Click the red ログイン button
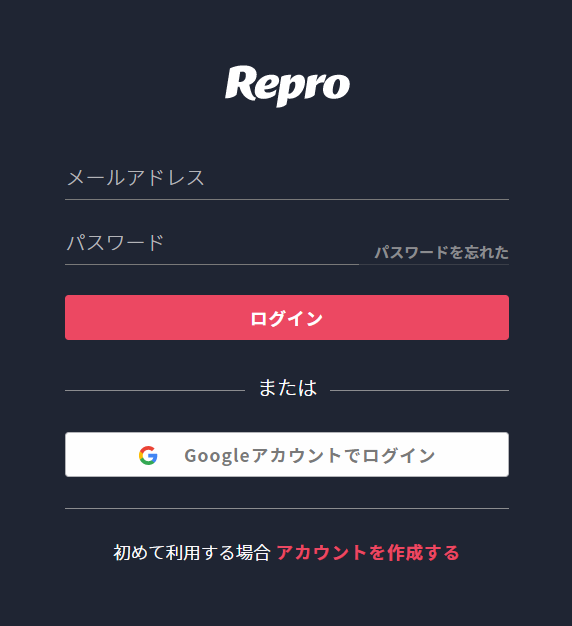 (x=287, y=318)
